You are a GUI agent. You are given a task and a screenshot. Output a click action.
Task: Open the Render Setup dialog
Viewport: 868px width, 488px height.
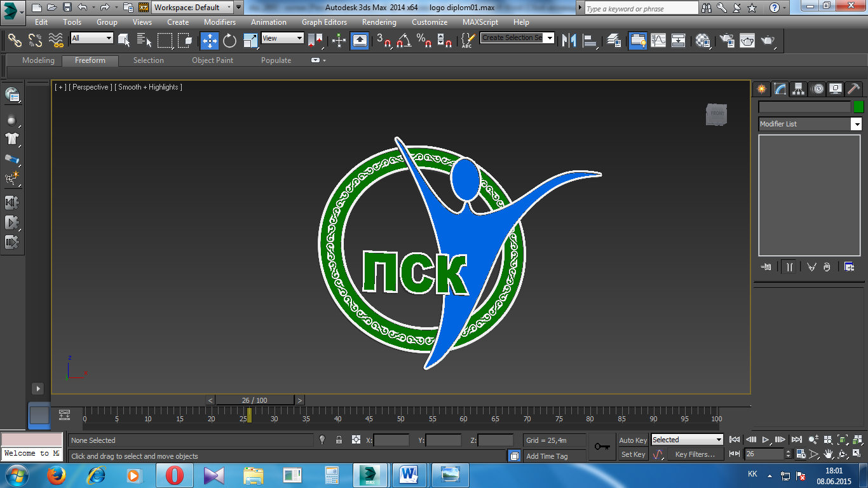726,40
